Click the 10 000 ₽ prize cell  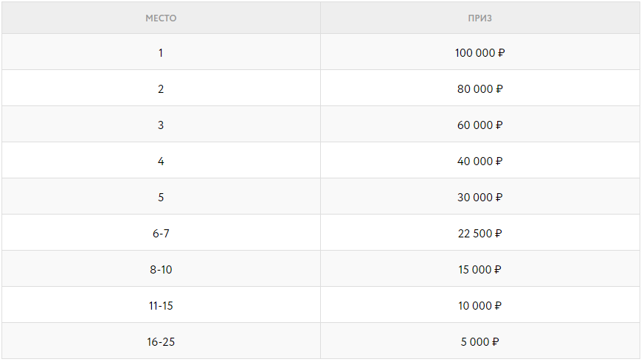tap(479, 306)
